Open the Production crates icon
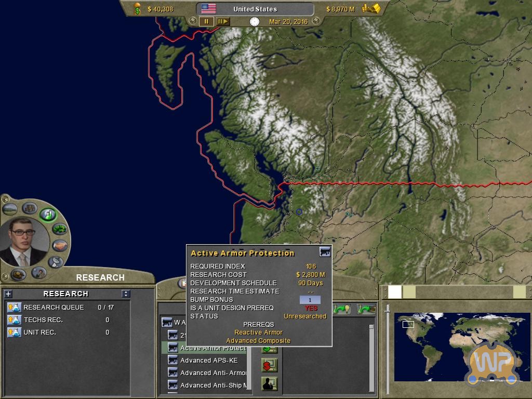532x399 pixels. coord(30,208)
